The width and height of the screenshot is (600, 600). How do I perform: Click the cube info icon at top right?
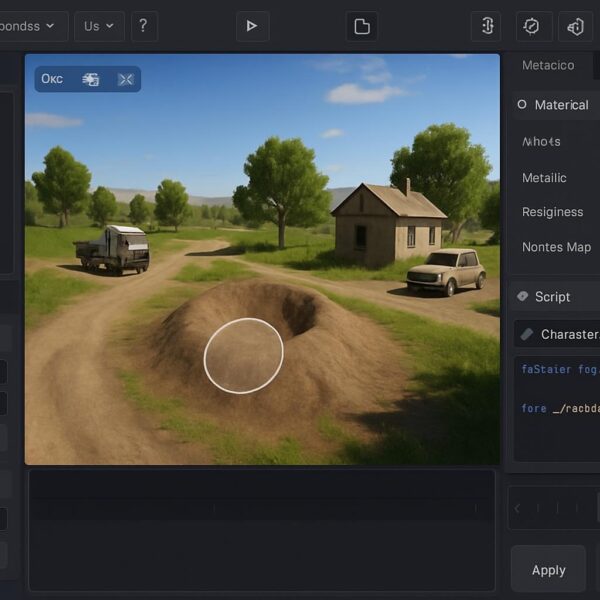(576, 26)
